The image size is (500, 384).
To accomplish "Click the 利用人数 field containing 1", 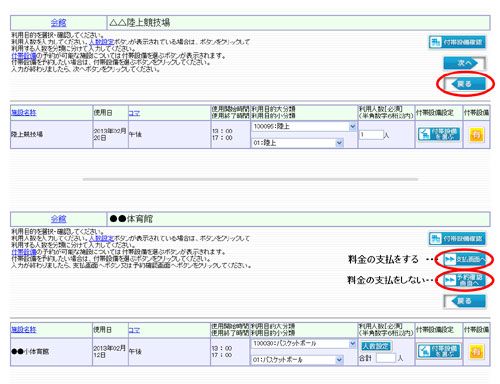I will pos(371,135).
